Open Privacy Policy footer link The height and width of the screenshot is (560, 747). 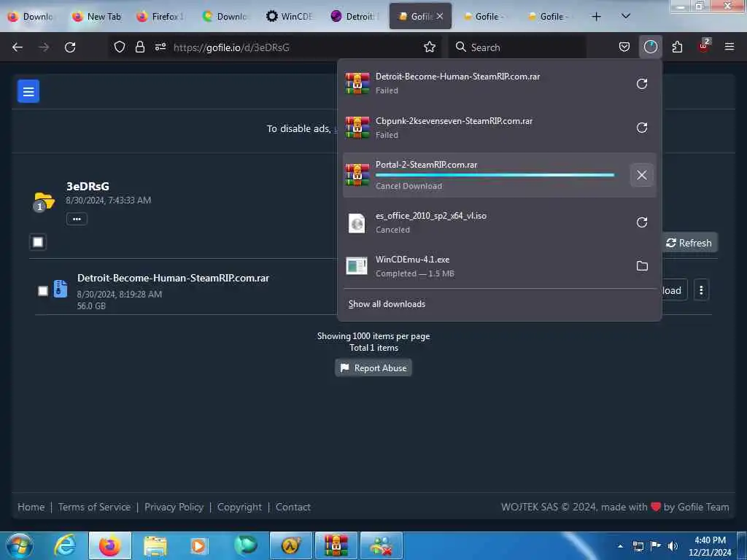pos(174,507)
